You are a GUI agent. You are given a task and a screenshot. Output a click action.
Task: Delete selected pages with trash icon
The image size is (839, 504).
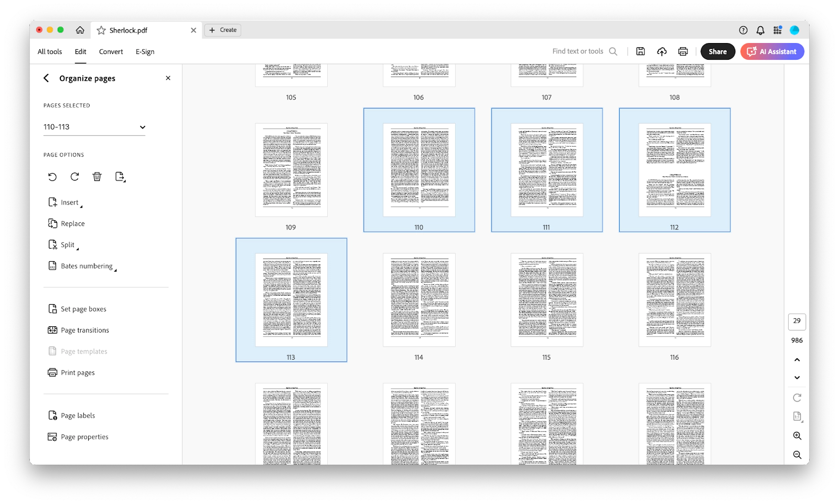pyautogui.click(x=97, y=177)
